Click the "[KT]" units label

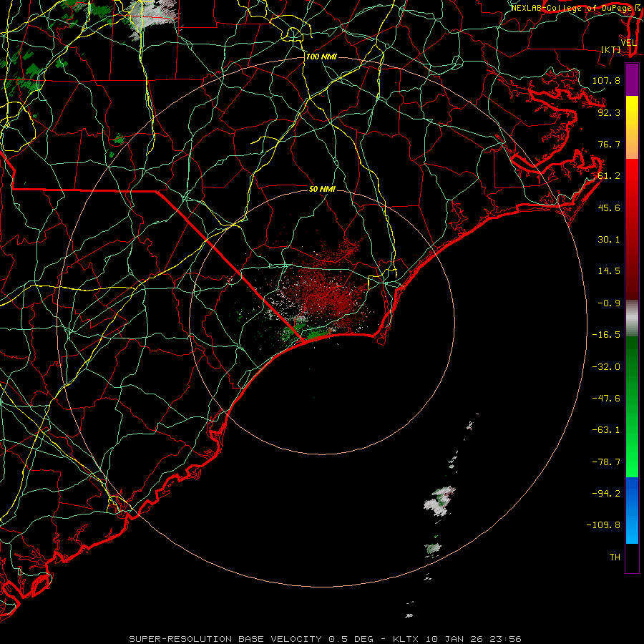pyautogui.click(x=611, y=49)
